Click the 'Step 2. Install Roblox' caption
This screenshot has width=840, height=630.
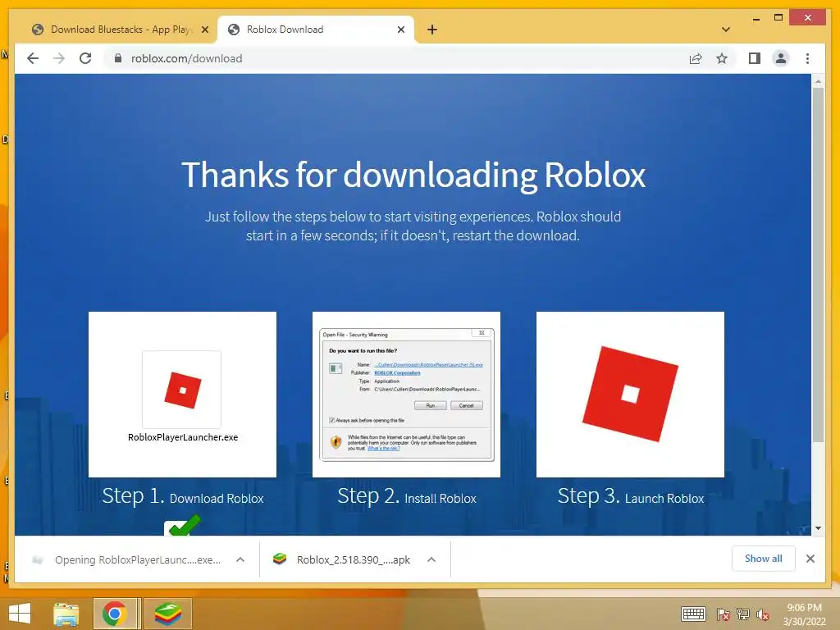(x=407, y=496)
